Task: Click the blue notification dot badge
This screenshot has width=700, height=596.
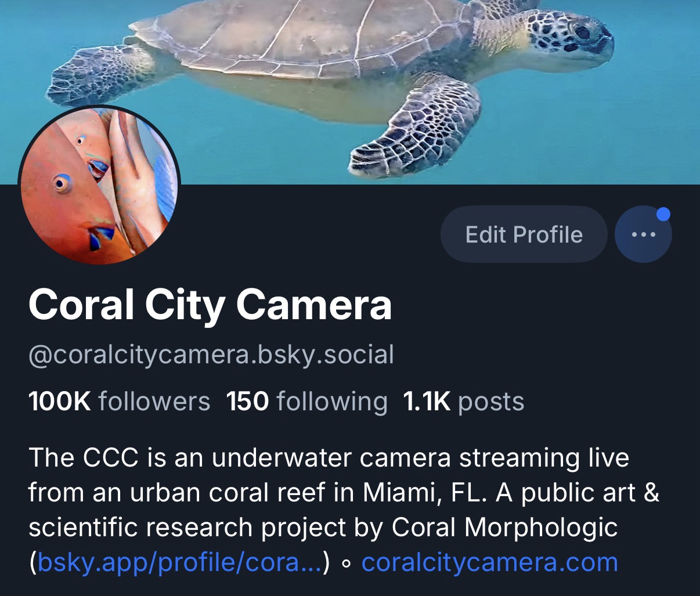Action: point(663,215)
